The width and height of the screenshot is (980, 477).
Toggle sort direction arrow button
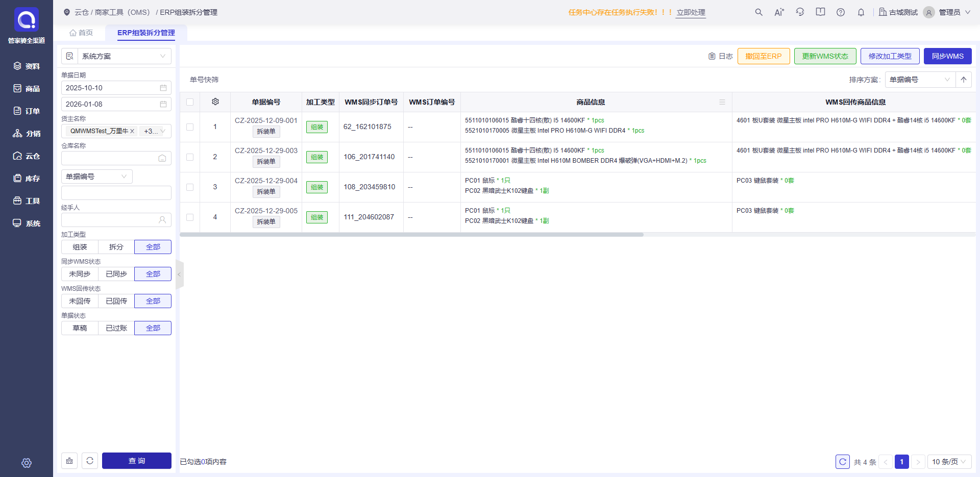(x=964, y=80)
